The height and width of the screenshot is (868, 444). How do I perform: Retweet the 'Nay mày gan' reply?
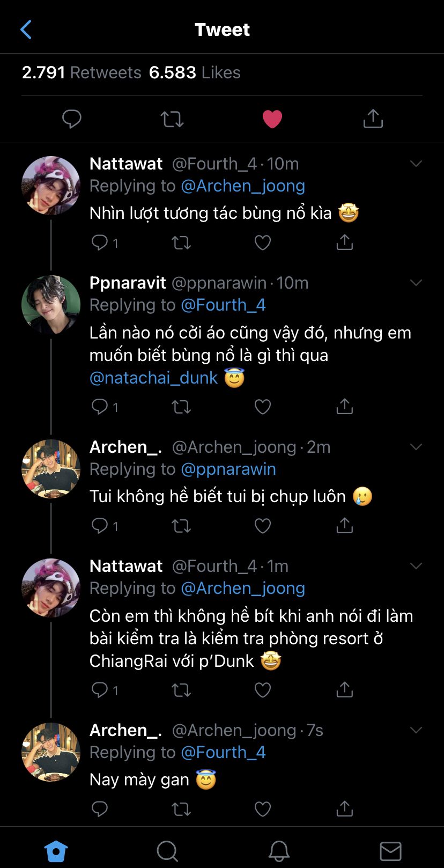(x=181, y=808)
